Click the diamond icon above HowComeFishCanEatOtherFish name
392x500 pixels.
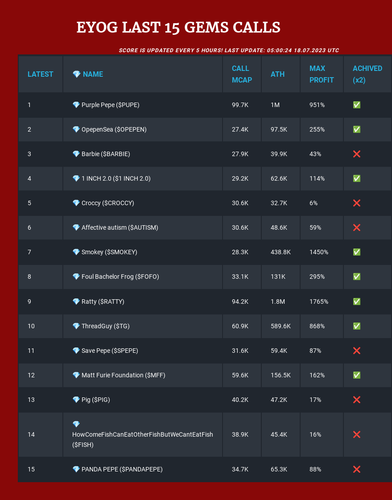click(x=76, y=424)
